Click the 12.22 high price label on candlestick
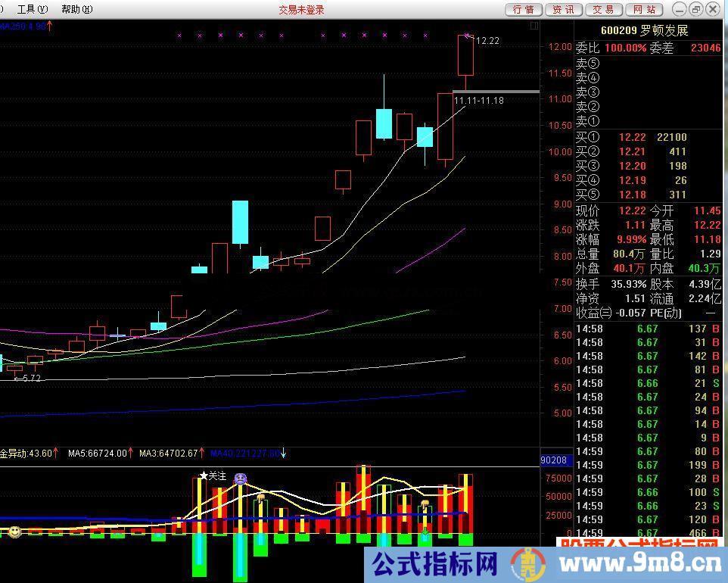The image size is (728, 583). 488,41
